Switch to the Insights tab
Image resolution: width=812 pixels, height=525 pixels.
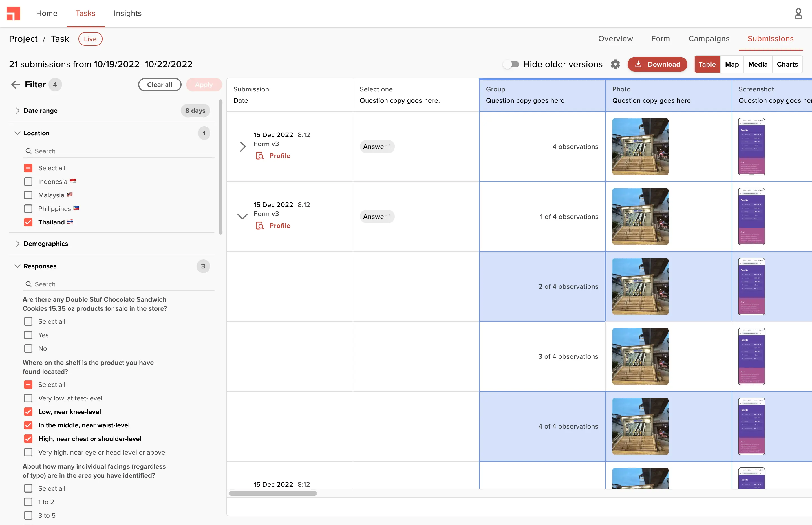tap(127, 13)
